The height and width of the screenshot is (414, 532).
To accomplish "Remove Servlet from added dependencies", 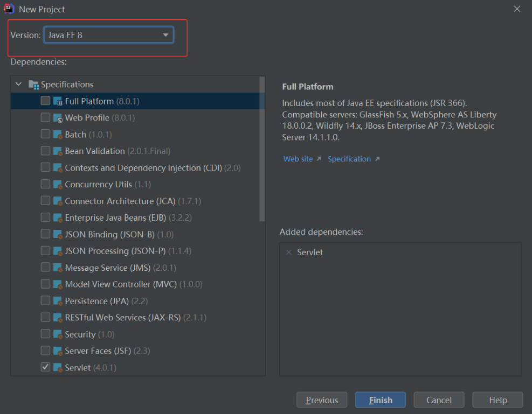I will [x=289, y=252].
